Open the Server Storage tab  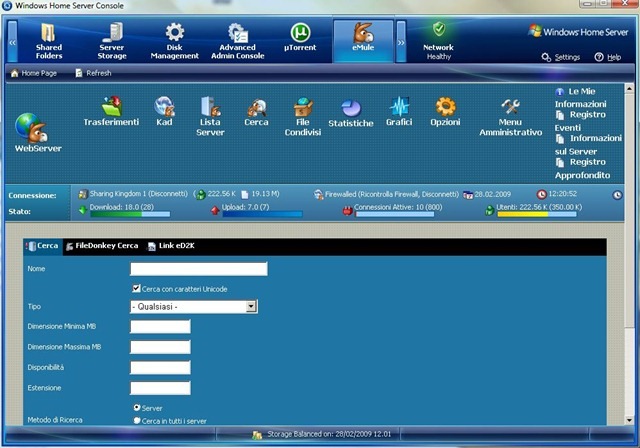point(112,42)
